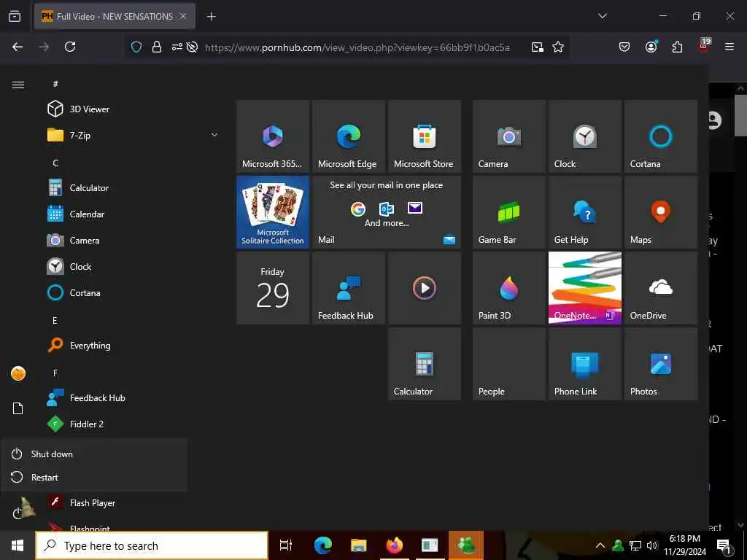Open Task View from the taskbar
This screenshot has width=747, height=560.
(x=286, y=545)
